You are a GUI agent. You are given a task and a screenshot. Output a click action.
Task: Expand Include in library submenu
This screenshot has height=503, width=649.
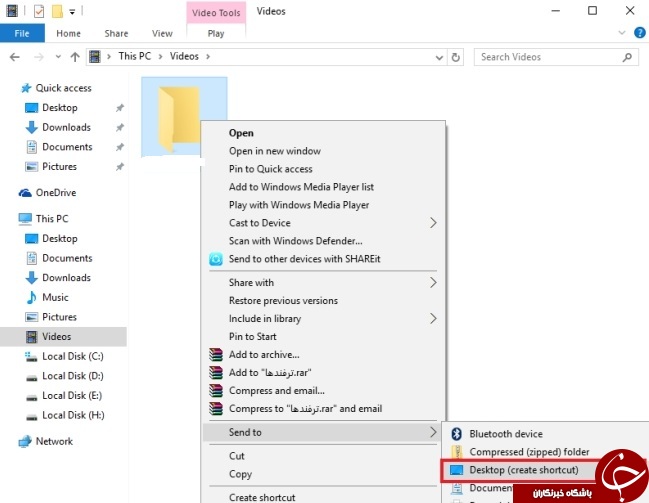[433, 318]
